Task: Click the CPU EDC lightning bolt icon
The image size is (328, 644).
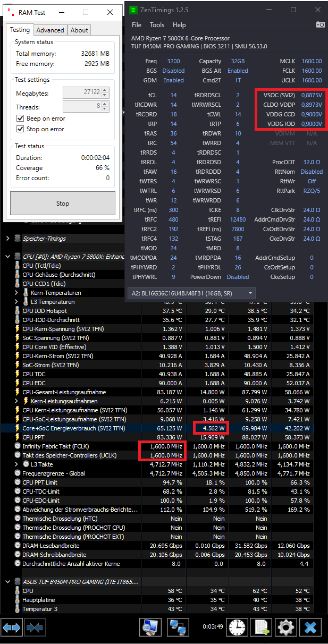Action: [18, 383]
